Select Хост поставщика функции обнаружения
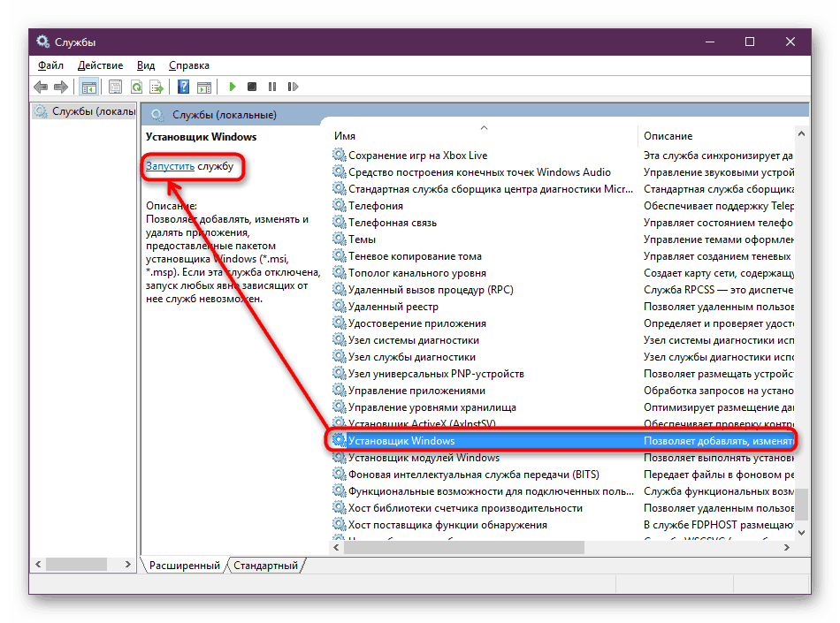840x623 pixels. tap(447, 525)
